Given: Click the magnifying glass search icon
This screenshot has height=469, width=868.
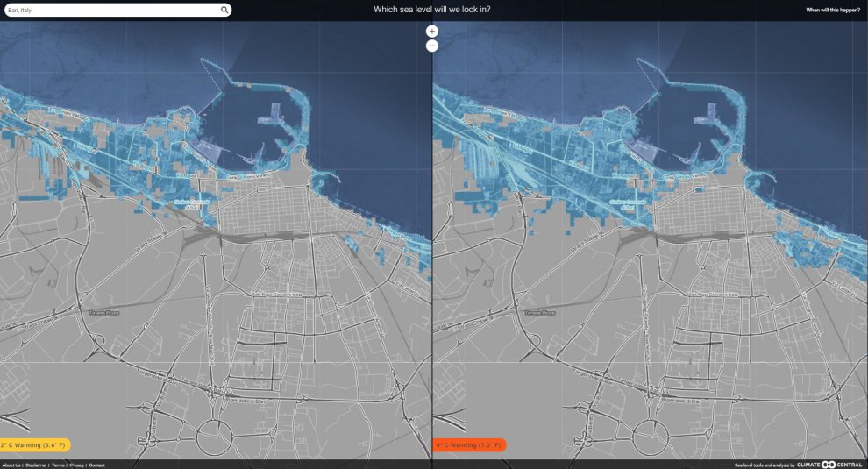Looking at the screenshot, I should point(224,11).
